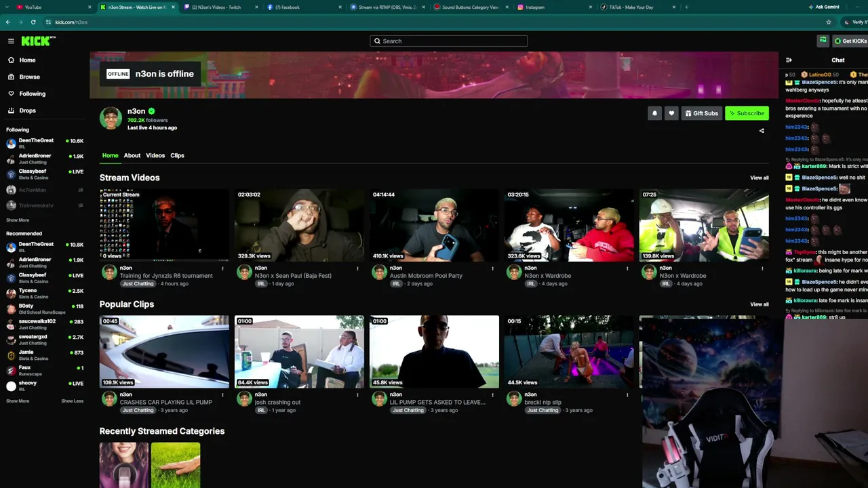
Task: Switch to the Instagram browser tab
Action: click(x=555, y=7)
